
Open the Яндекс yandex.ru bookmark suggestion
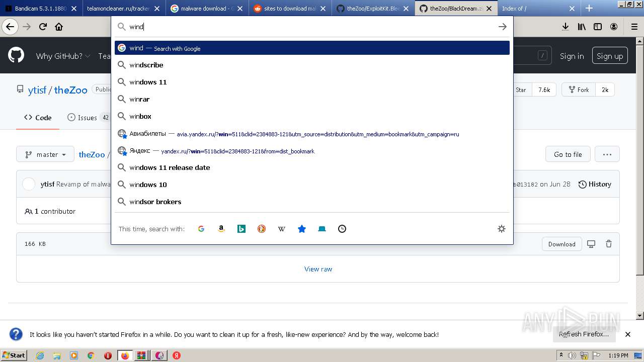coord(312,151)
